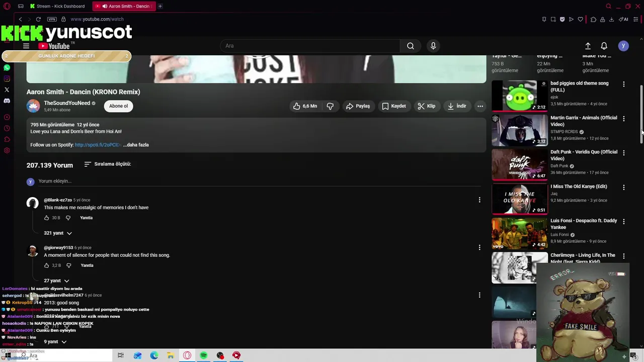Click the 'İndir' download button

pos(457,106)
